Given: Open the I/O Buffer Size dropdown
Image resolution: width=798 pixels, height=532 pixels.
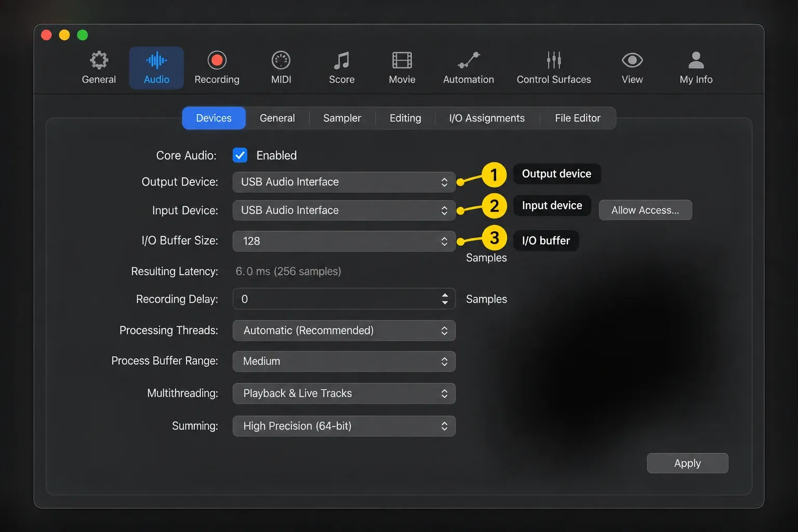Looking at the screenshot, I should 344,241.
